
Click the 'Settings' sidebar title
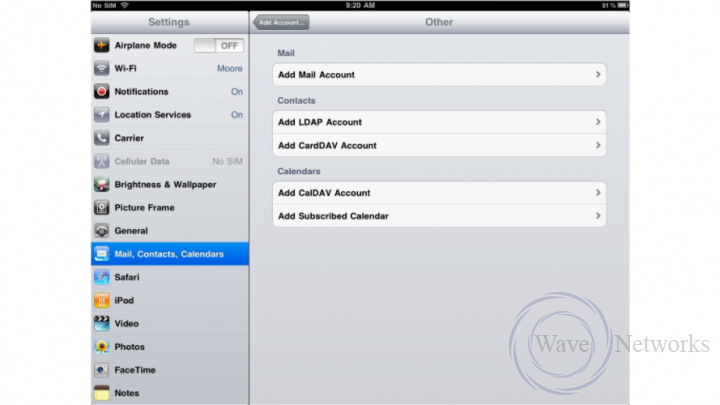pos(169,22)
